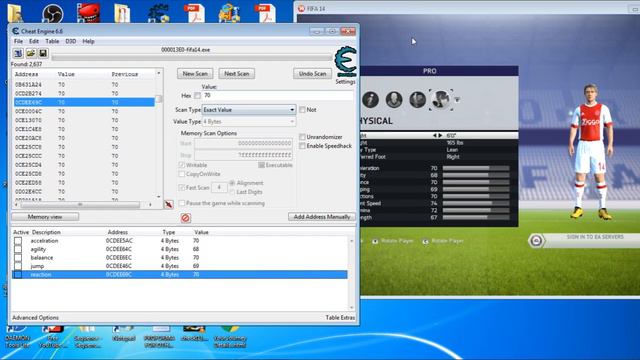Click the New Scan button

[x=195, y=73]
